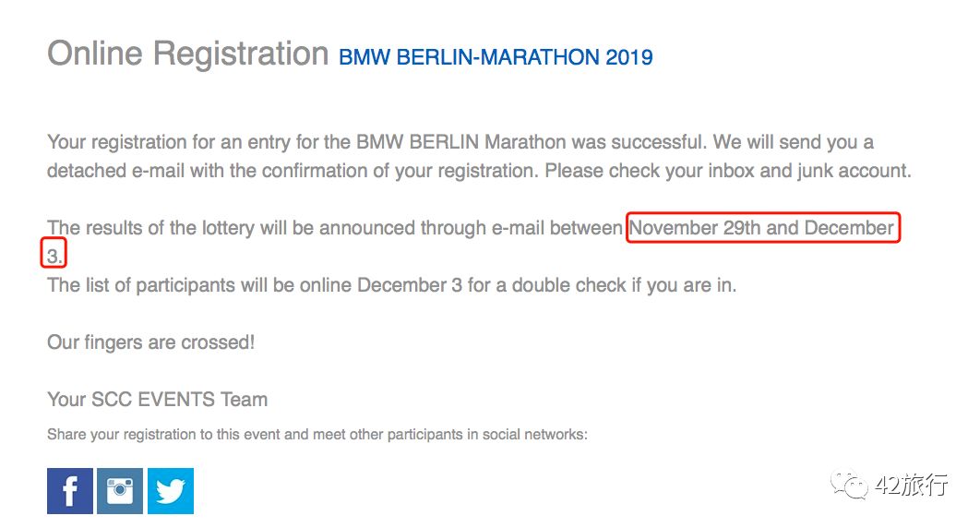
Task: Share registration via the Facebook icon
Action: pyautogui.click(x=70, y=490)
